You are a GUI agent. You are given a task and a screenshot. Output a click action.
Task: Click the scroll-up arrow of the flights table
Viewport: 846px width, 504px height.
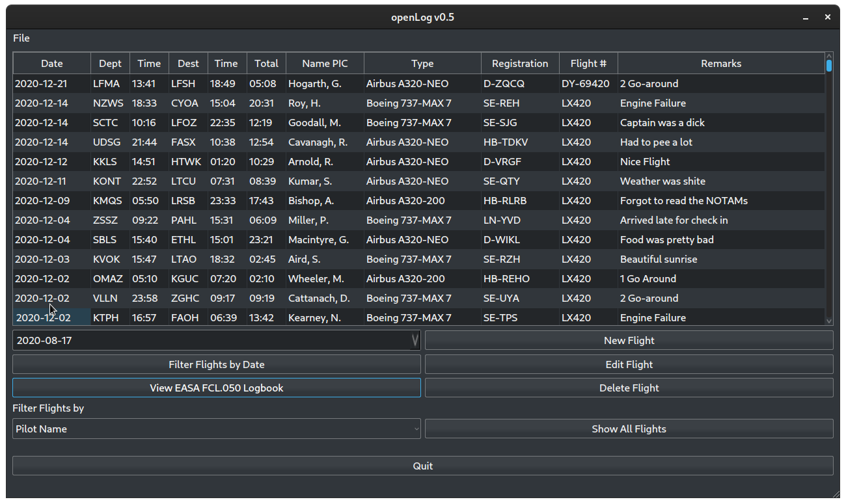coord(829,56)
